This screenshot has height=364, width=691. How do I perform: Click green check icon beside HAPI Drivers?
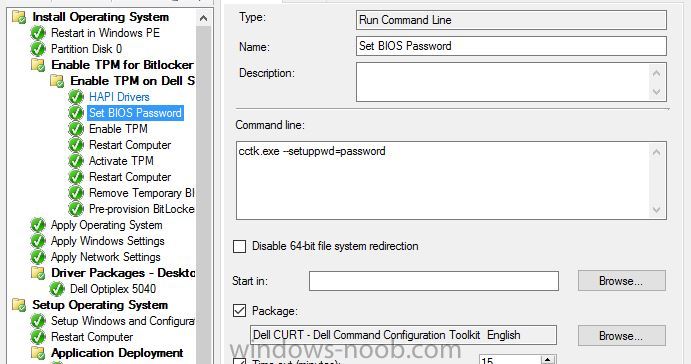[x=76, y=97]
